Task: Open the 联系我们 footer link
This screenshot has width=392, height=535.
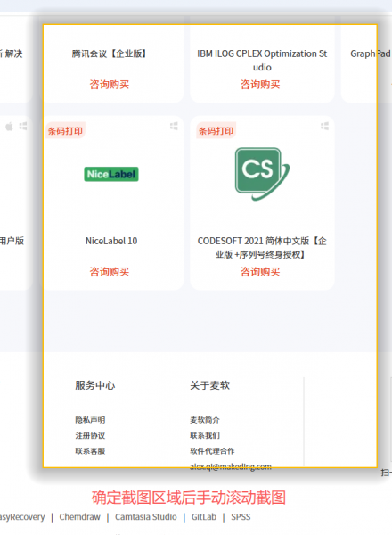Action: click(x=205, y=435)
